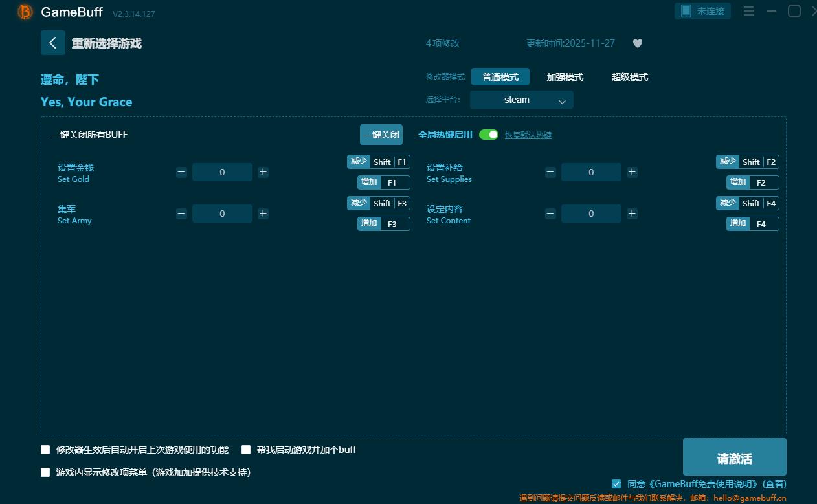
Task: Click the phone connection status icon
Action: (x=686, y=11)
